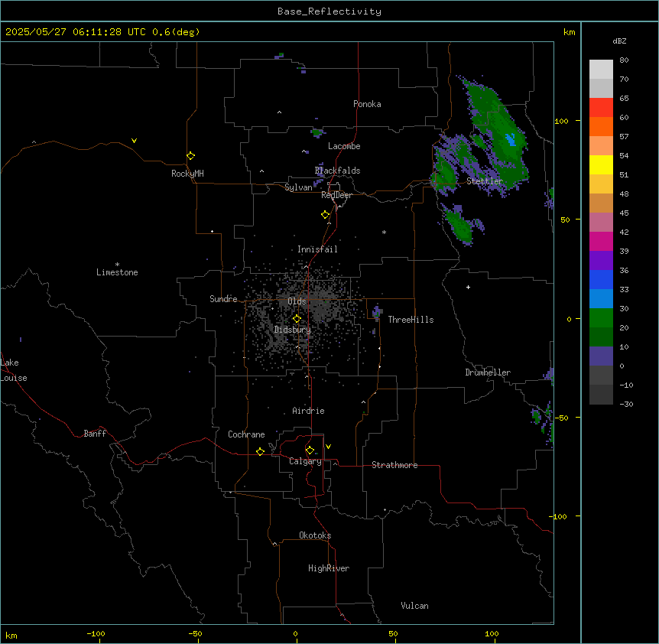Select the yellow diamond marker below RedDeer

tap(325, 215)
